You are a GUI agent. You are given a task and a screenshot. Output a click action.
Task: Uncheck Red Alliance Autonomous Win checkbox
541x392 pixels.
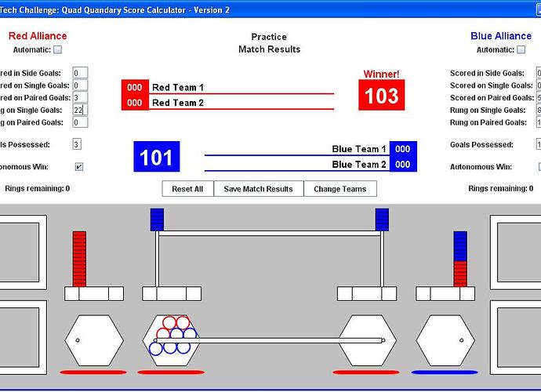point(79,167)
